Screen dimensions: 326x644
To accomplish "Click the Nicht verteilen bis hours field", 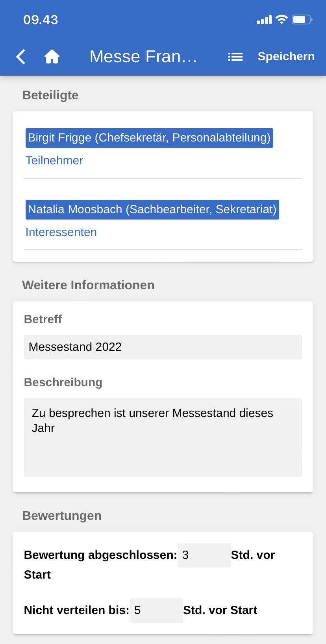I will coord(156,610).
